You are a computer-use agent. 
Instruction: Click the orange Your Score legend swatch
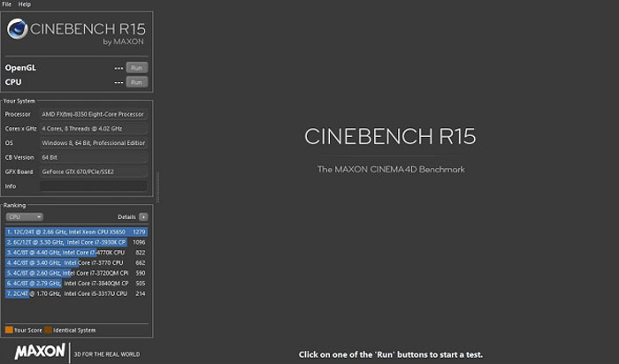(x=9, y=330)
